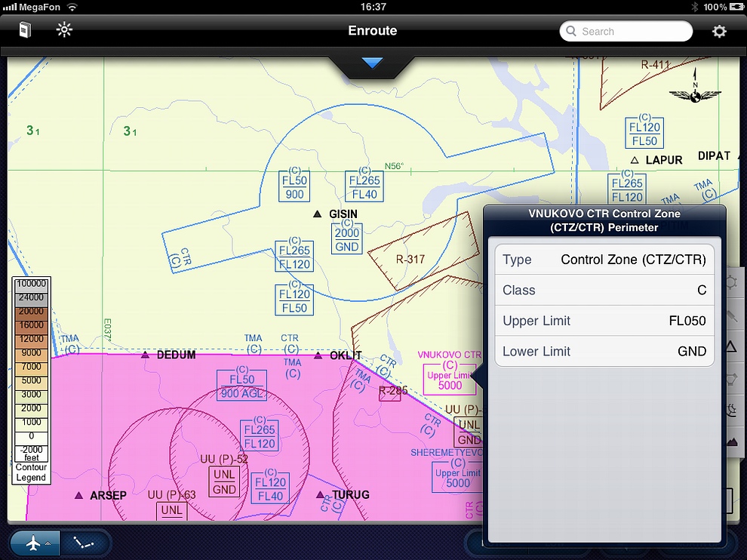Tap the OKLIT waypoint marker
Viewport: 747px width, 560px height.
(318, 355)
